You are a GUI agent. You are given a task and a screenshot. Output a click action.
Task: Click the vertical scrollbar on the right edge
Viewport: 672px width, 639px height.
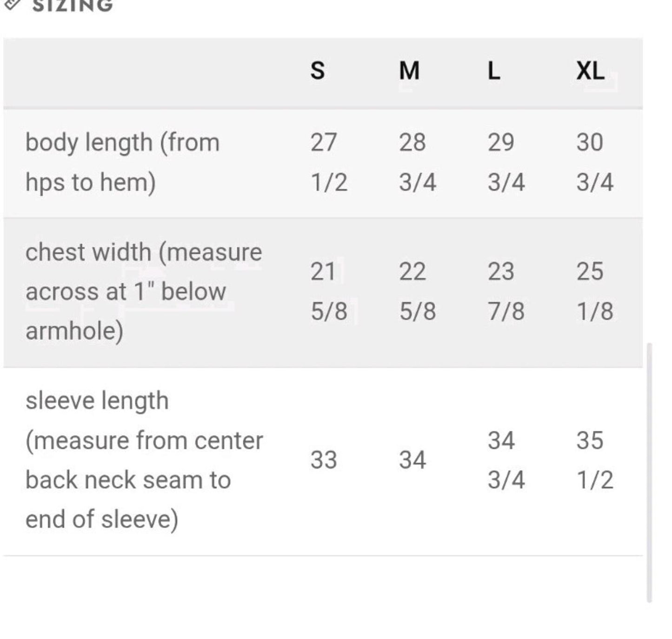[x=649, y=472]
